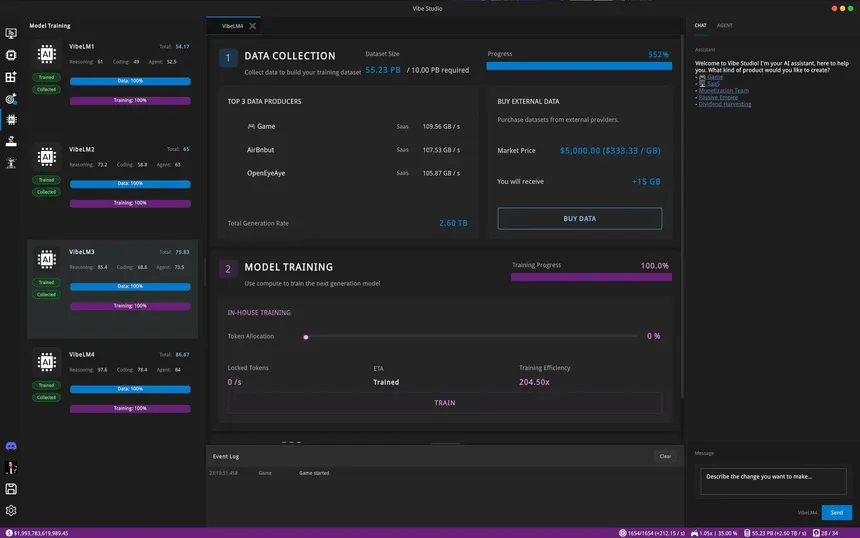Click the 204.50x training efficiency value
860x538 pixels.
534,382
